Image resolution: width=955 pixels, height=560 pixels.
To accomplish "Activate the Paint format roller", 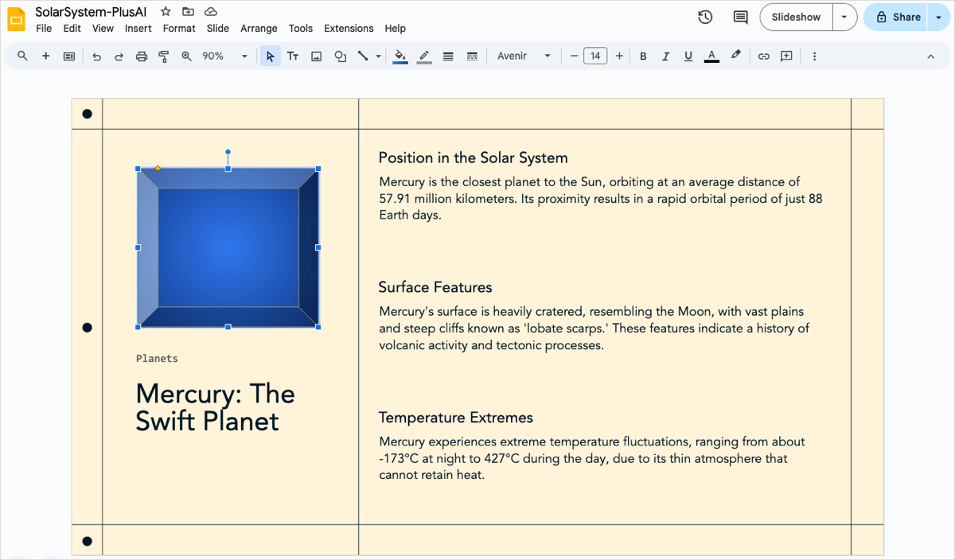I will 164,56.
